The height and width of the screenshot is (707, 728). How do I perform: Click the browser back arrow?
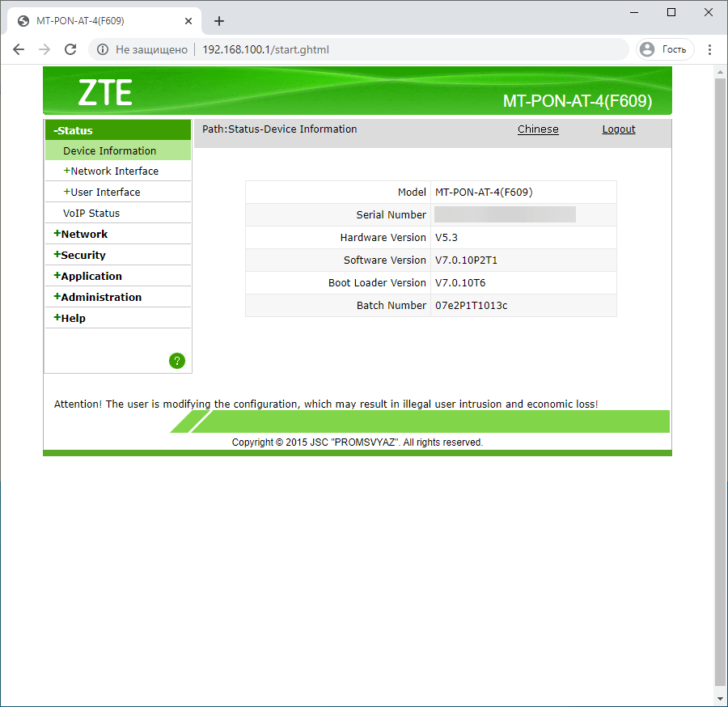(x=18, y=49)
